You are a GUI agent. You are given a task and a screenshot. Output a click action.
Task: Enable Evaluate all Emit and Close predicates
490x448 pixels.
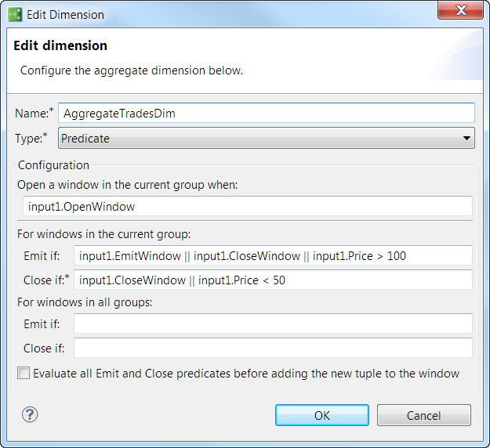pos(24,374)
